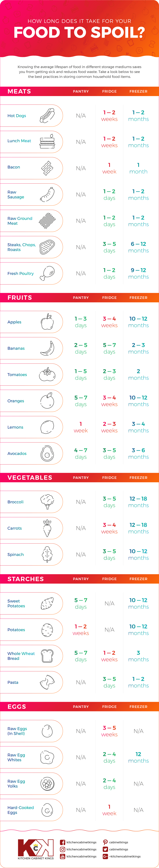Click the Twitter bird icon

click(x=105, y=849)
